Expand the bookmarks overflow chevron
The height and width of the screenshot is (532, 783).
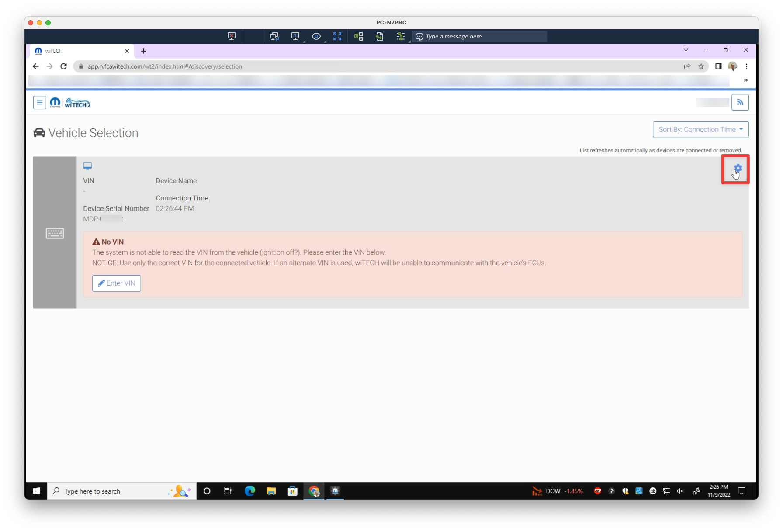pyautogui.click(x=746, y=80)
